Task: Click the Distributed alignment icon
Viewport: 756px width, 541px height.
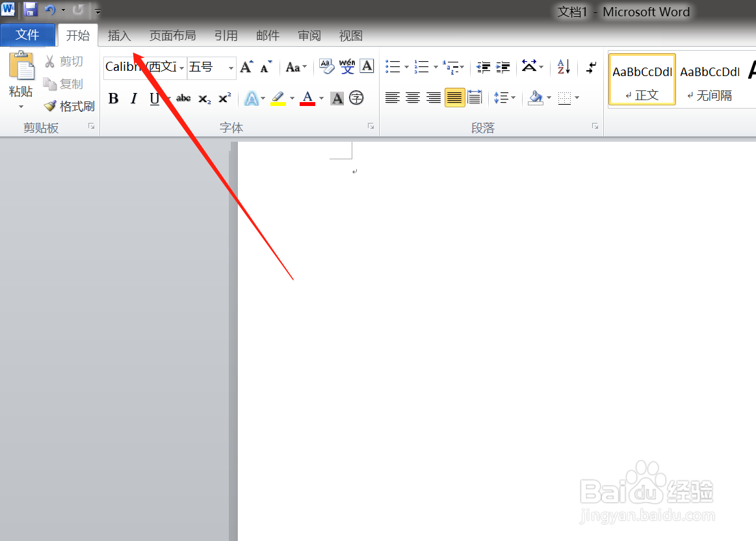Action: pos(475,98)
